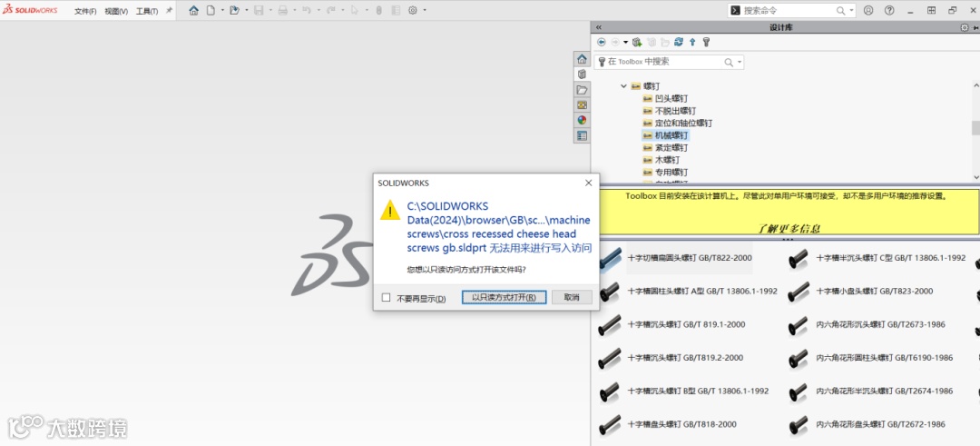Select the 定位和轴位螺钉 folder

[x=678, y=124]
